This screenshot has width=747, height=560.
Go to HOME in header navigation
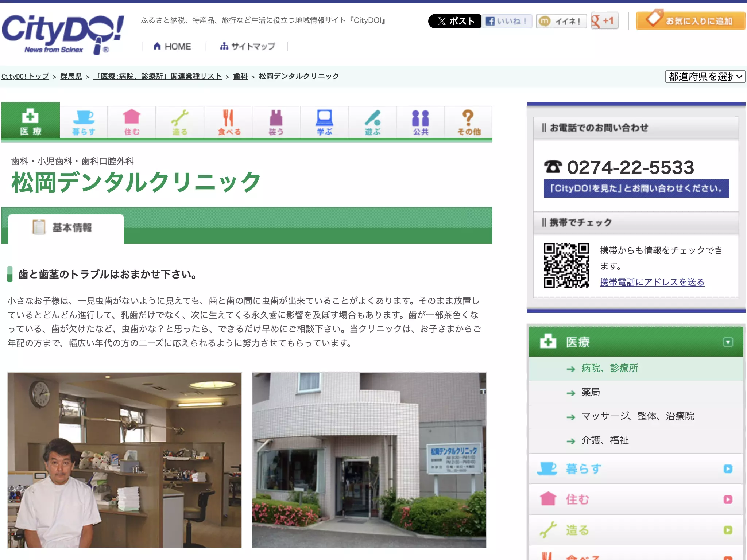[173, 46]
